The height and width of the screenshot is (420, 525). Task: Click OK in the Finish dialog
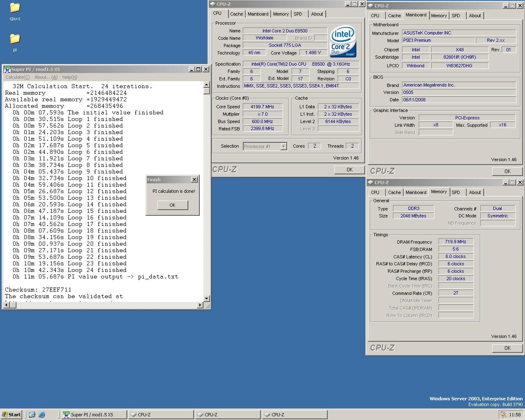click(x=172, y=205)
